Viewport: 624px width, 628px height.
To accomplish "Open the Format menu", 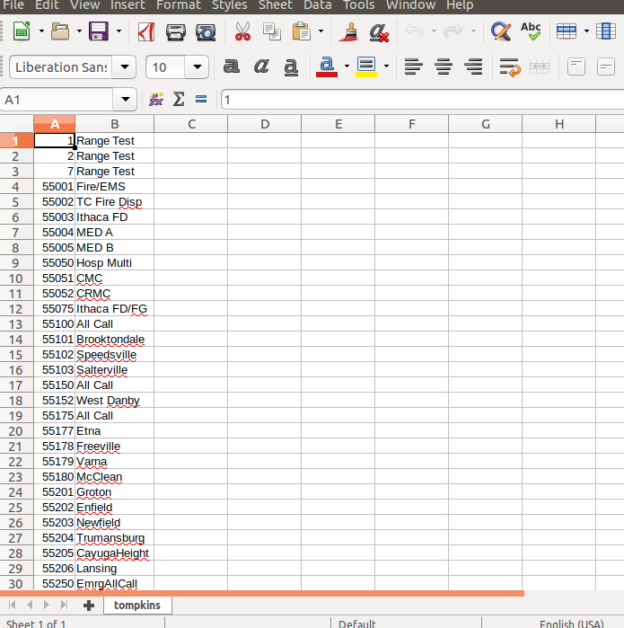I will pyautogui.click(x=178, y=5).
